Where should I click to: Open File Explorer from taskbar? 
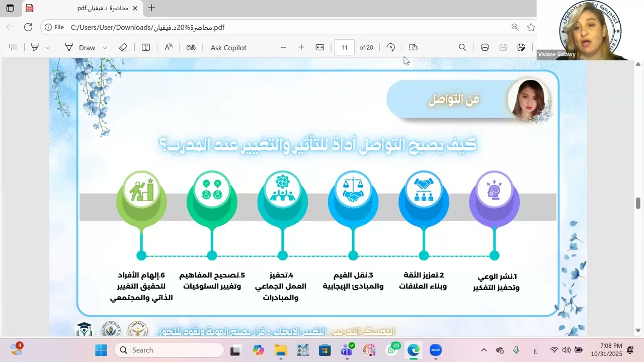(280, 350)
